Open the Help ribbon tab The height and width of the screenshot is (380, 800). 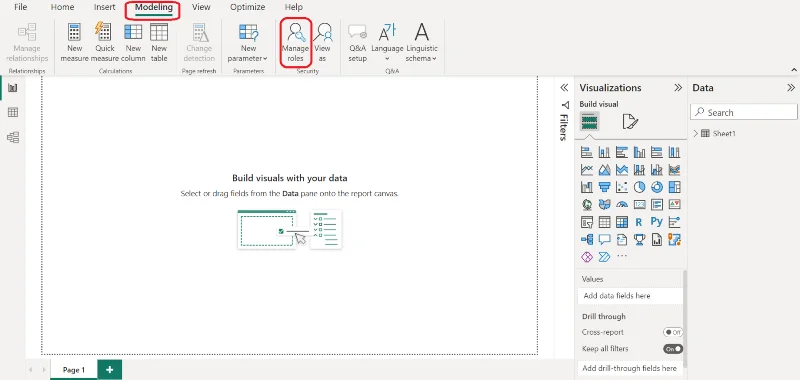click(293, 7)
